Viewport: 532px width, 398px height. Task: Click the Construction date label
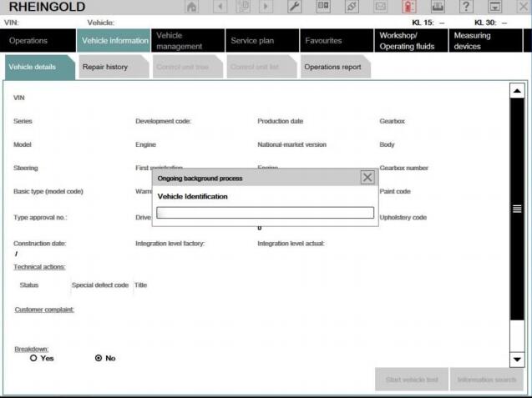point(40,244)
